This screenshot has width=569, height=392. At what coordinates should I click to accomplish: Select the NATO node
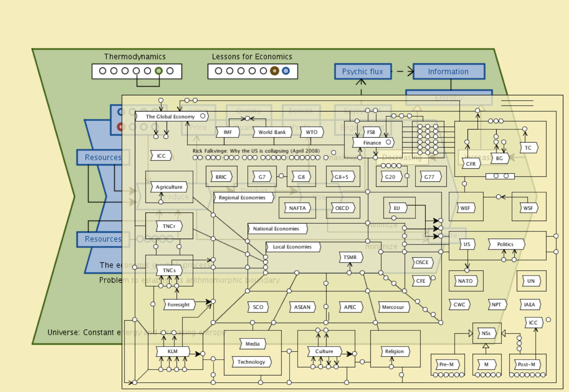click(x=465, y=281)
